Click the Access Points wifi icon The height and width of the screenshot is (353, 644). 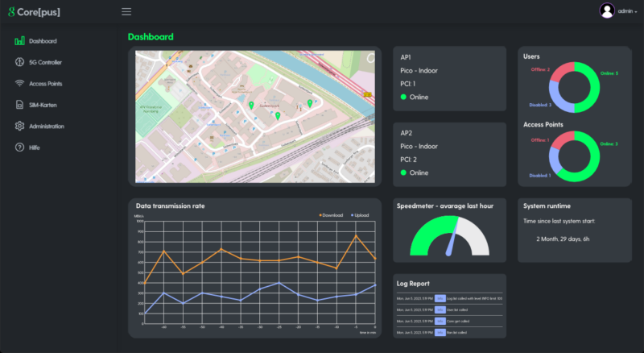coord(19,84)
